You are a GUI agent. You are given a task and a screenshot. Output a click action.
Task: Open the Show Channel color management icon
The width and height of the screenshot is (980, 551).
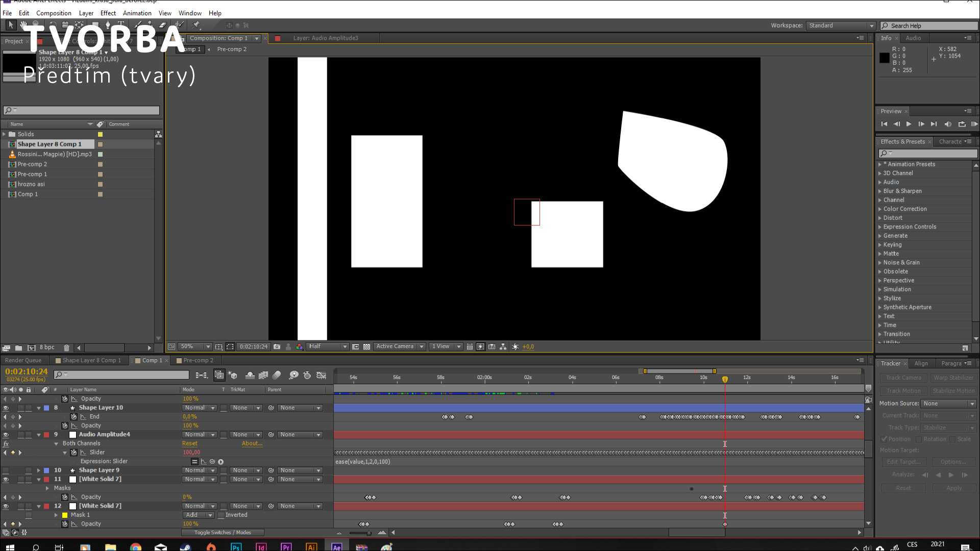click(x=299, y=347)
